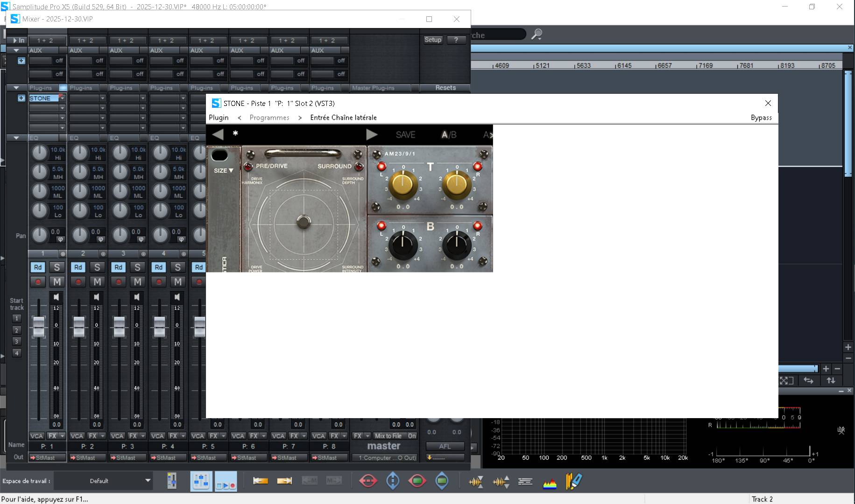The height and width of the screenshot is (504, 855).
Task: Click the first waveform zoom icon
Action: [476, 482]
